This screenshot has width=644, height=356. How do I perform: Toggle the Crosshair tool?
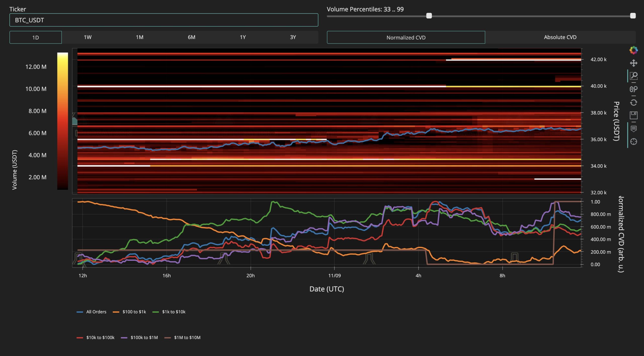coord(633,142)
